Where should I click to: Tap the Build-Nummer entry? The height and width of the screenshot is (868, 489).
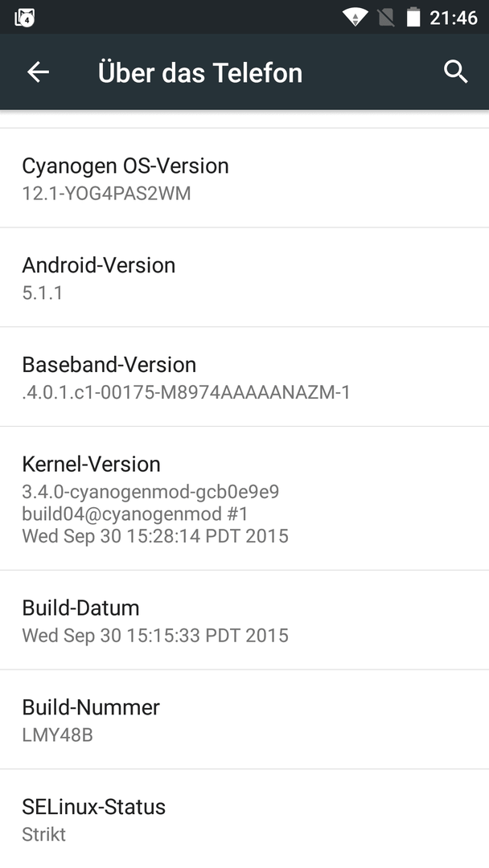(x=244, y=719)
